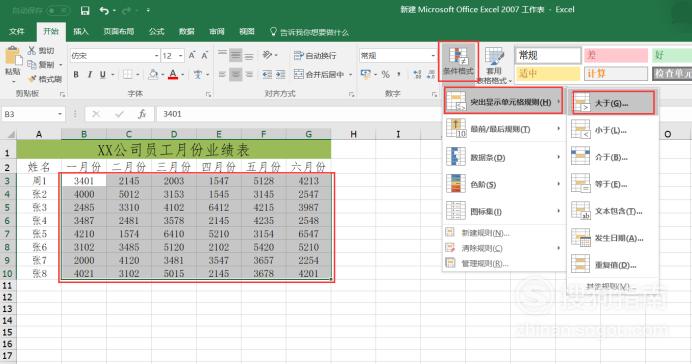692x364 pixels.
Task: Click the bottom align icon
Action: click(x=249, y=56)
